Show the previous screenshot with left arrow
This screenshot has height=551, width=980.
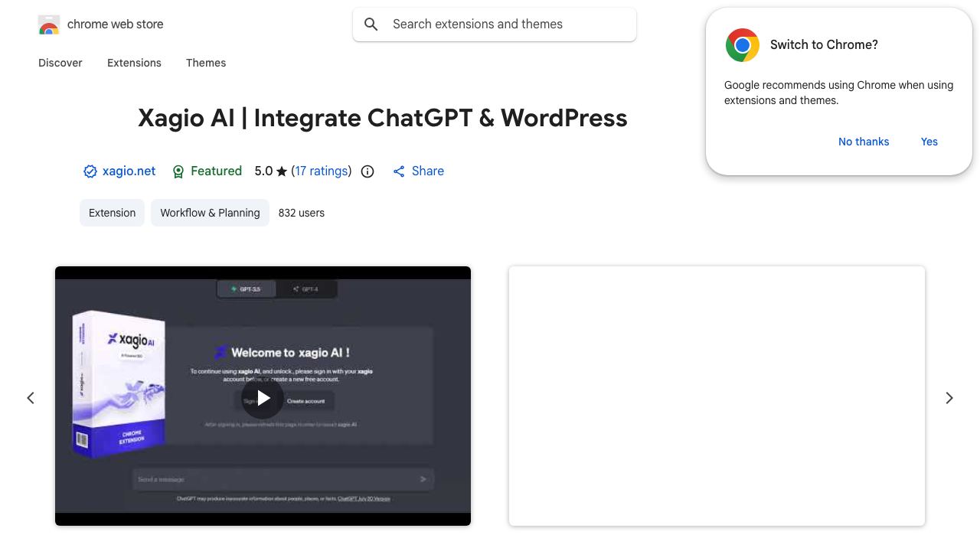pyautogui.click(x=31, y=398)
